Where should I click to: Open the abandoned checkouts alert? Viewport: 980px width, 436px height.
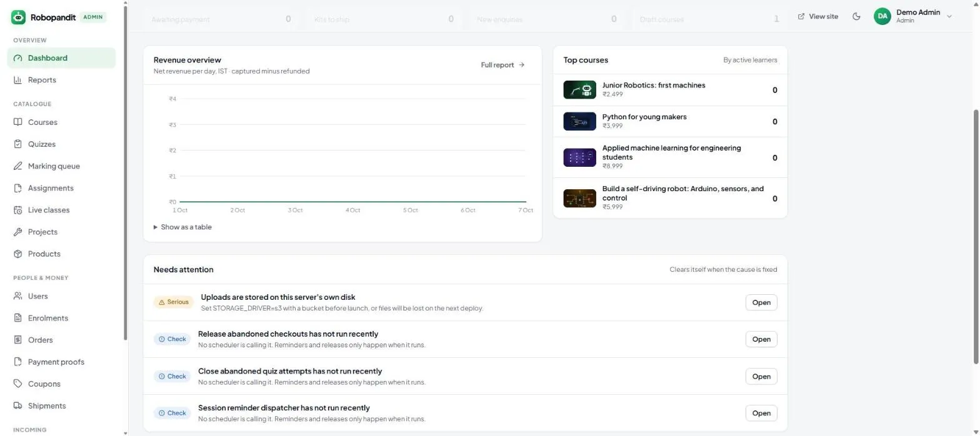[761, 339]
